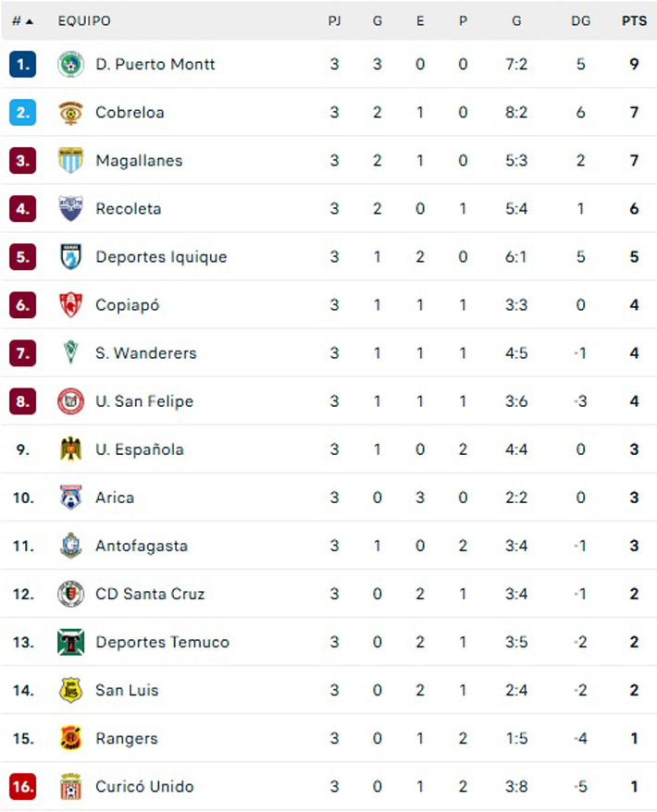Click the blue position 1 badge

pos(23,65)
